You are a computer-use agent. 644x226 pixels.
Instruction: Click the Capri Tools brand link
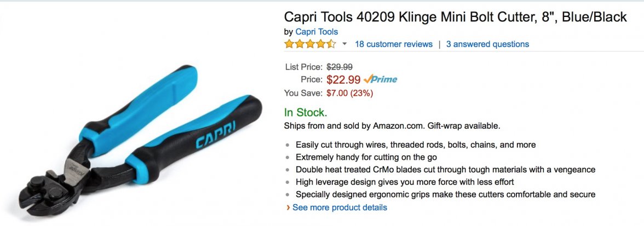click(x=317, y=32)
